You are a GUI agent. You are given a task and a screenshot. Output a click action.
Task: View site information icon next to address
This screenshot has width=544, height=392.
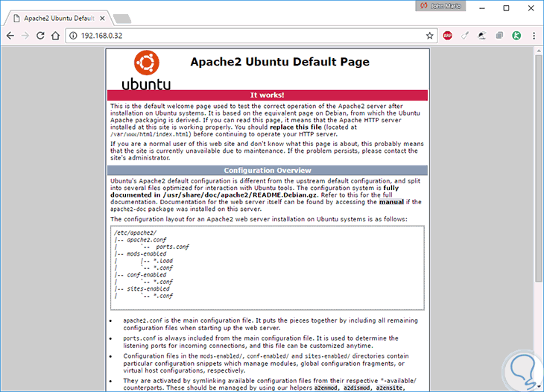[73, 36]
